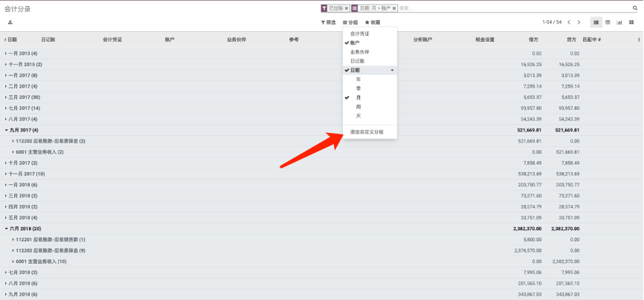This screenshot has height=300, width=644.
Task: Click the download/export icon below the title
Action: (x=10, y=22)
